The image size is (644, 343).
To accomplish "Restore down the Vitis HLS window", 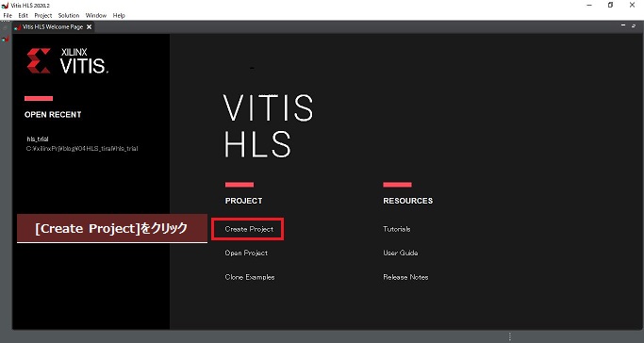I will [x=610, y=5].
